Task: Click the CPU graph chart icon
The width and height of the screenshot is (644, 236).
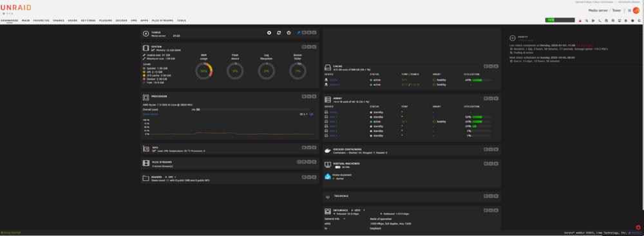Action: point(311,114)
